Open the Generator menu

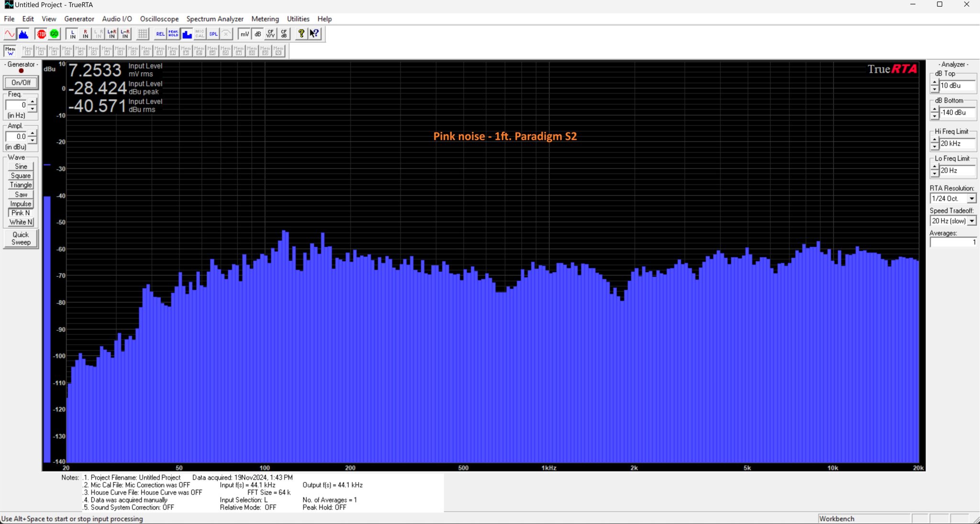tap(79, 19)
